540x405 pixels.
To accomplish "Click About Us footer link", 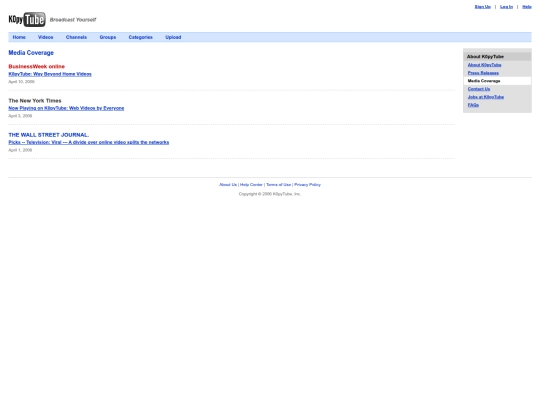I will [228, 185].
